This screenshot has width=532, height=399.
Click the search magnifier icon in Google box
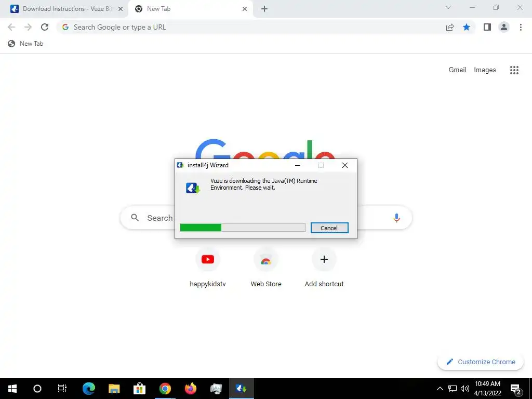click(x=135, y=218)
